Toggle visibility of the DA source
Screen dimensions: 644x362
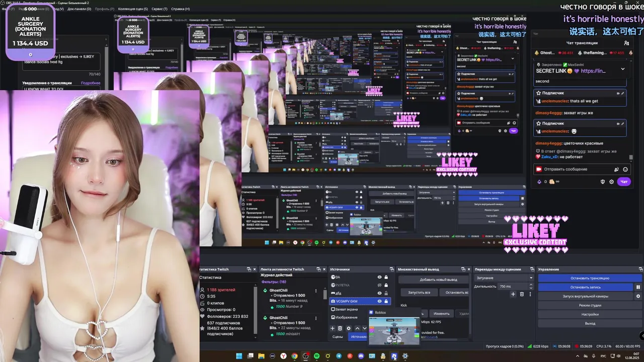[x=379, y=277]
